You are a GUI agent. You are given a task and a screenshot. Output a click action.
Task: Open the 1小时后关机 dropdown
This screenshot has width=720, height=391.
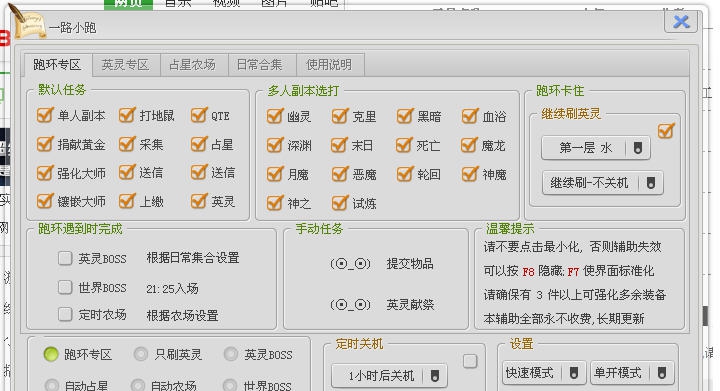click(x=389, y=376)
